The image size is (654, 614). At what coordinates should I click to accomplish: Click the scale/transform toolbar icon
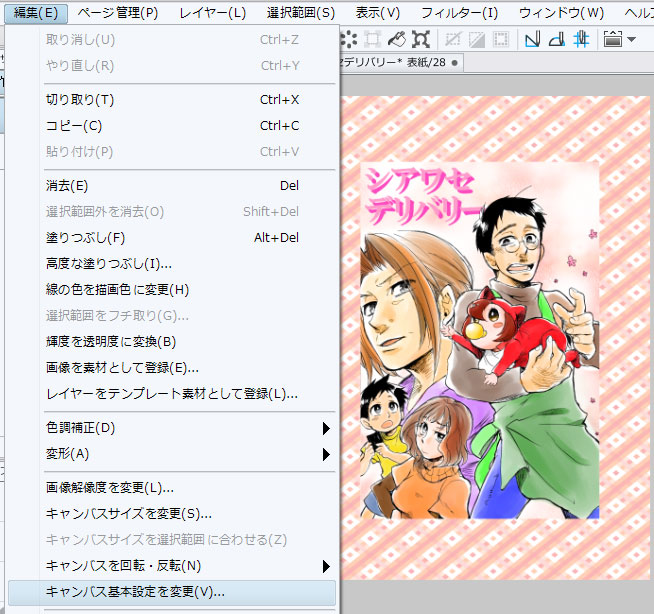[x=421, y=40]
